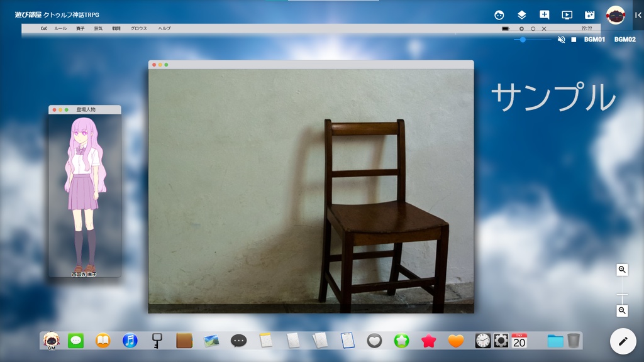644x362 pixels.
Task: Open the analog clock dock icon
Action: [483, 341]
